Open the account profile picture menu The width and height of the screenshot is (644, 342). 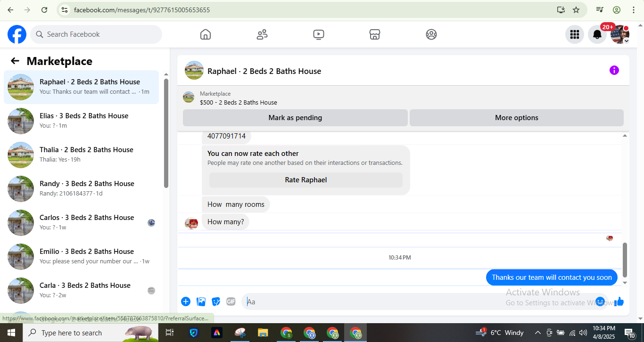(x=619, y=34)
